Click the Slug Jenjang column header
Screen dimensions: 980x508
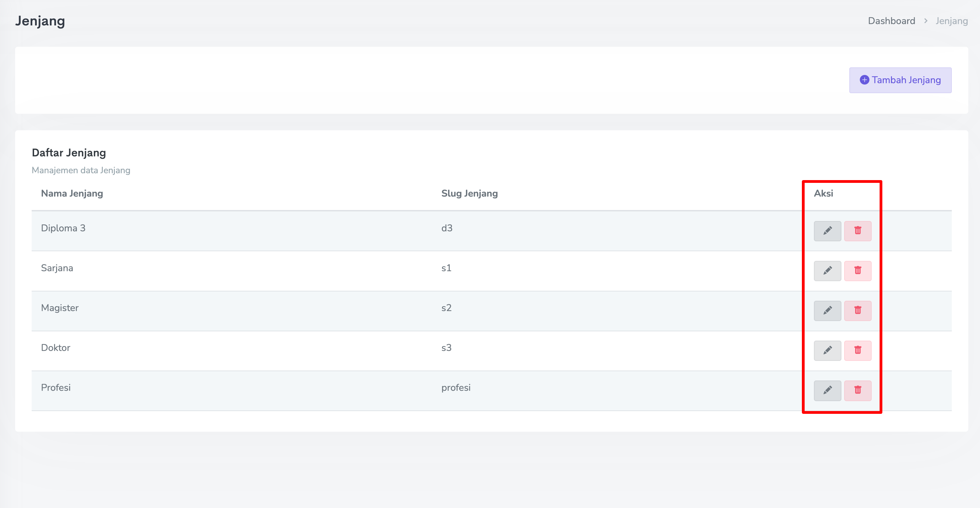[x=469, y=193]
